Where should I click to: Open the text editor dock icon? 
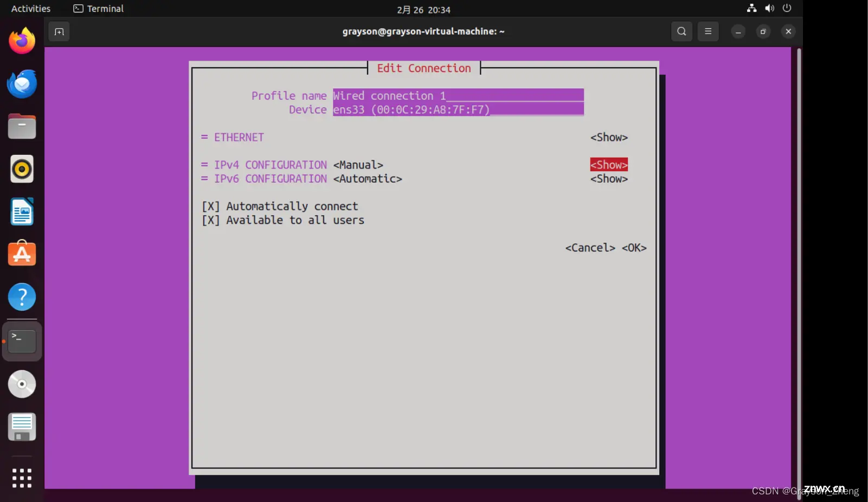coord(22,427)
